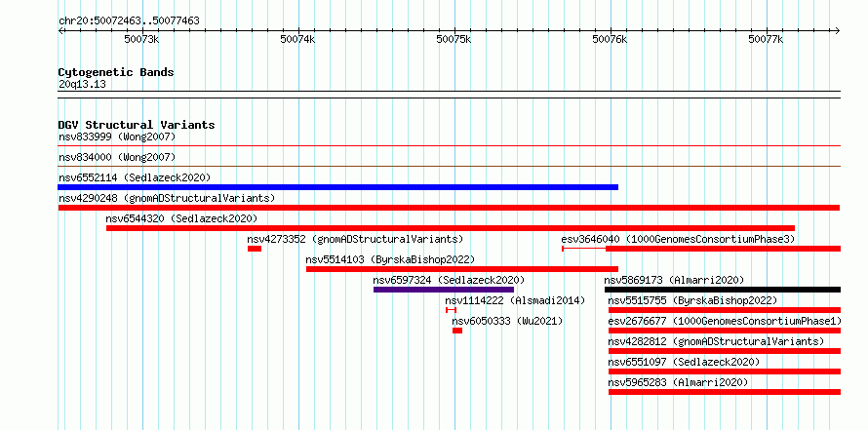Image resolution: width=868 pixels, height=430 pixels.
Task: Select the red nsv5515755 variant bar
Action: coord(725,310)
